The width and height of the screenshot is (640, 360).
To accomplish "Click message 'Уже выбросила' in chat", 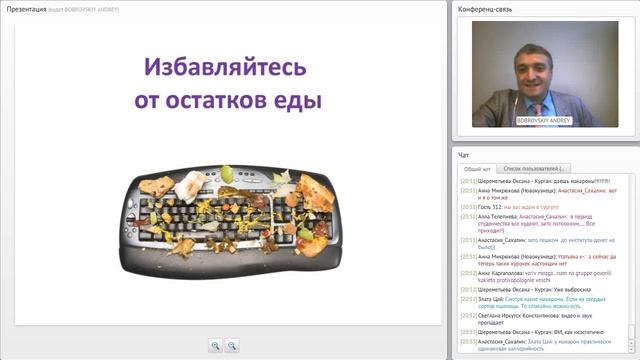I will [x=526, y=289].
